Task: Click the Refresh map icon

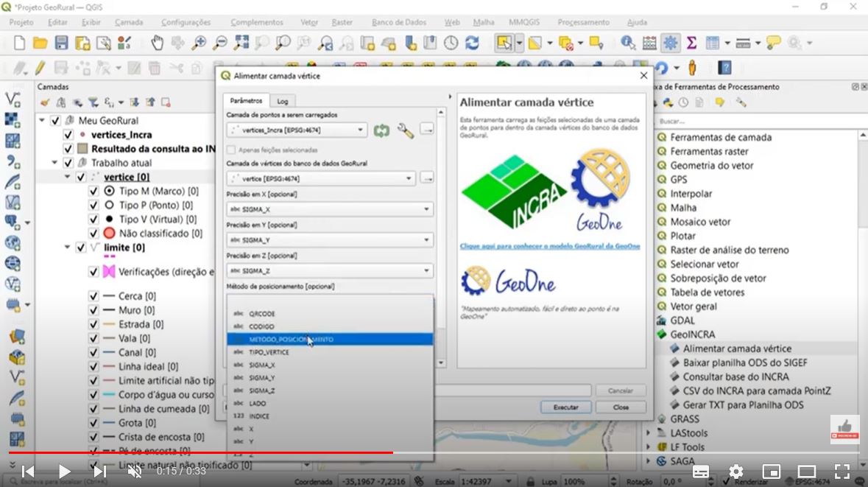Action: (x=472, y=43)
